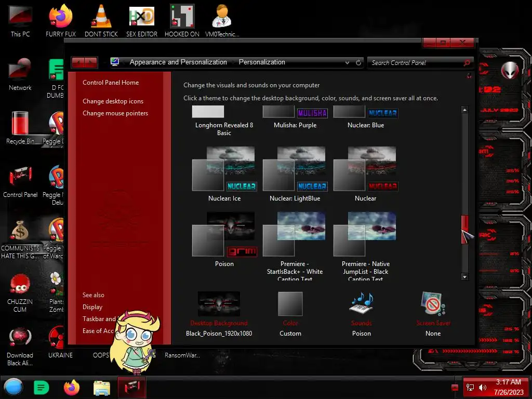Click the Start orb on the taskbar
This screenshot has height=399, width=532.
[14, 387]
